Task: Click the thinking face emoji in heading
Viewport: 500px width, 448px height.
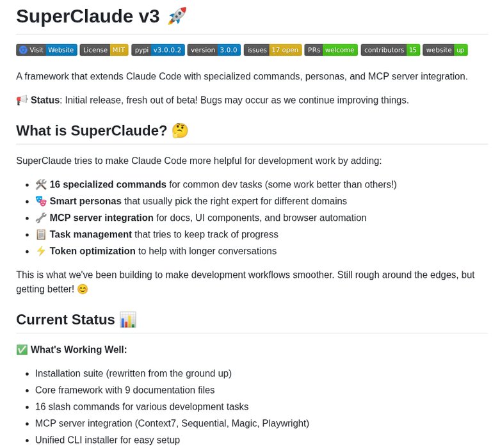Action: pos(180,131)
